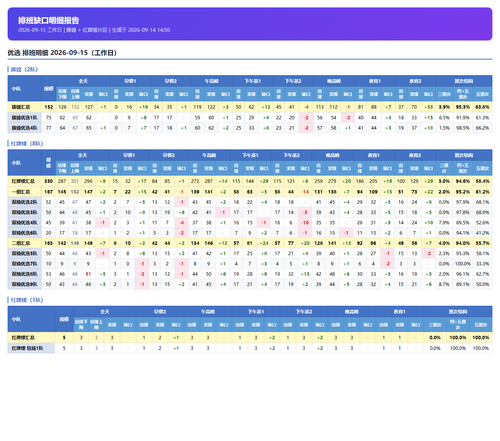Select the 100.0% cell in the 8队 table
The image size is (500, 441).
(x=463, y=264)
